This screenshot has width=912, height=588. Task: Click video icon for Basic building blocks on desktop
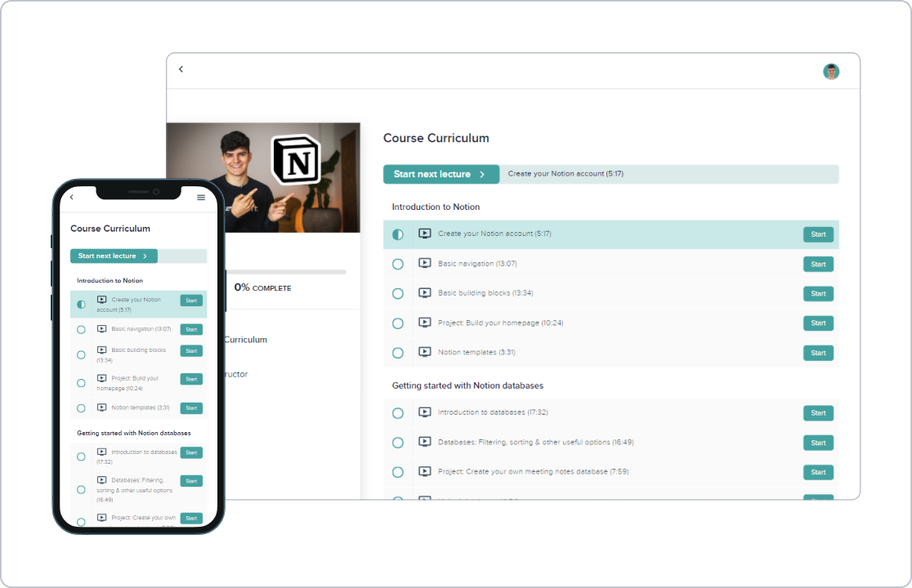tap(425, 293)
